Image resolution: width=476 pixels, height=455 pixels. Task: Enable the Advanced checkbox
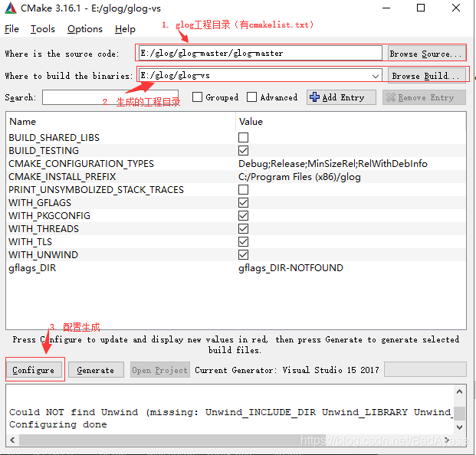click(251, 97)
